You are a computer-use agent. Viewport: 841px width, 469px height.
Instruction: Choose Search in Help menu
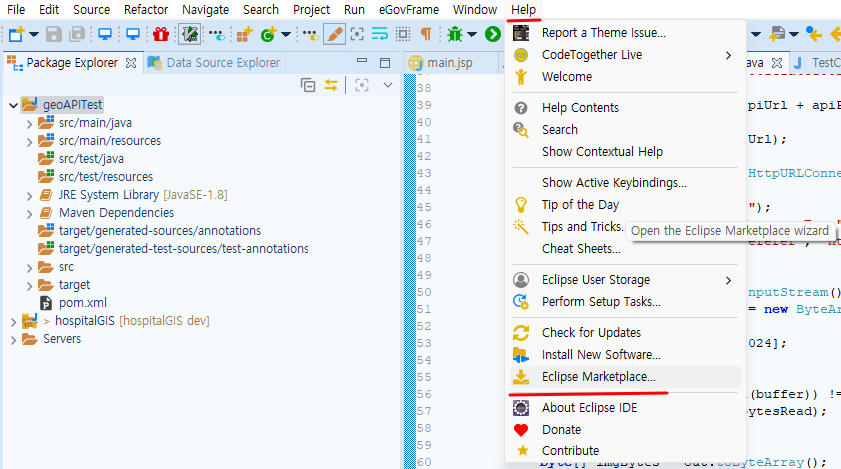pyautogui.click(x=625, y=130)
